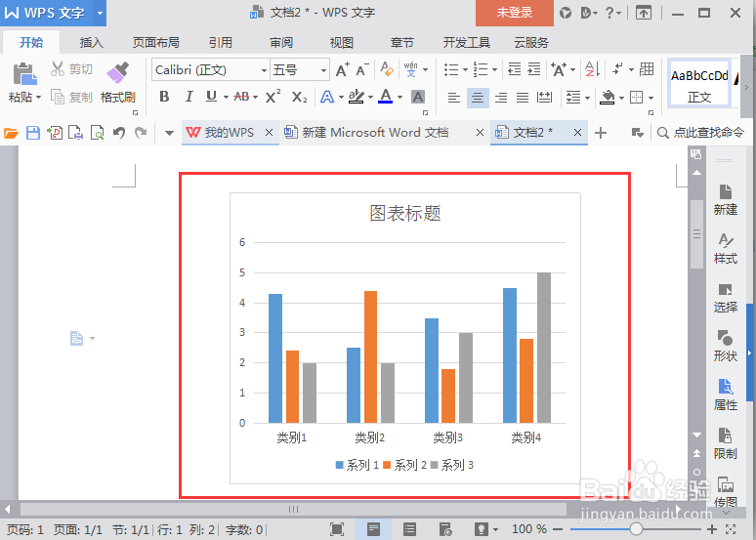Switch to the 页面布局 ribbon tab
This screenshot has width=756, height=540.
156,42
